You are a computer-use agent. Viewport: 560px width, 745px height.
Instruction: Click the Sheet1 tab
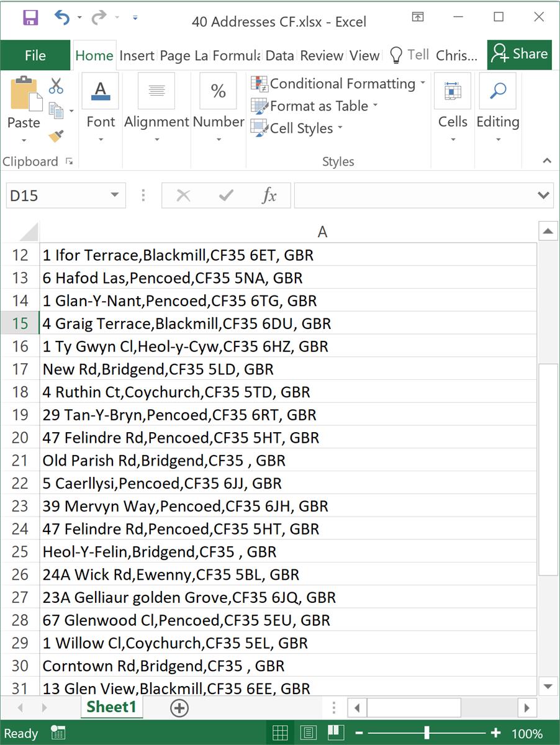(x=111, y=707)
